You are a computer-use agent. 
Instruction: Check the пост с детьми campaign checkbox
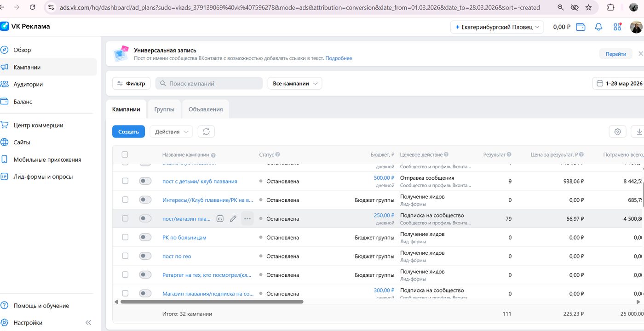pos(125,181)
